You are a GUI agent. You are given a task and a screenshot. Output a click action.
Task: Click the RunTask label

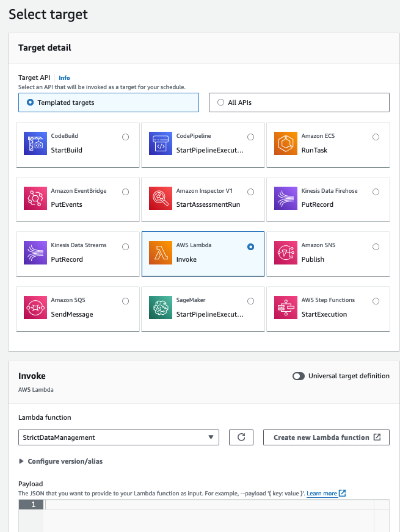[x=315, y=150]
